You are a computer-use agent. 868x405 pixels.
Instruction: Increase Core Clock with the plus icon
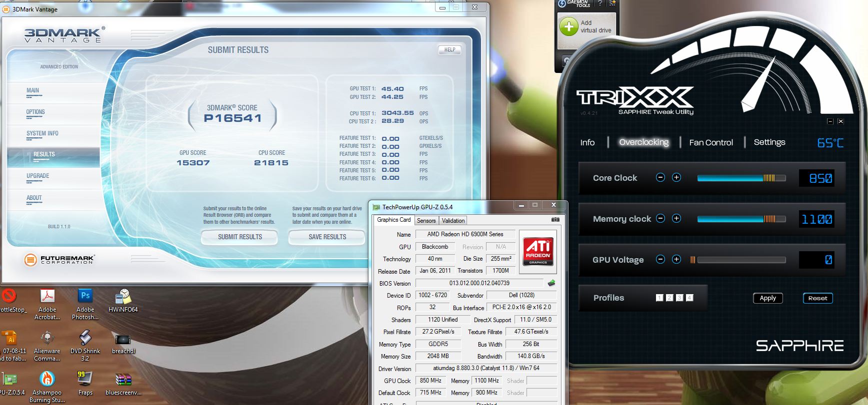676,177
